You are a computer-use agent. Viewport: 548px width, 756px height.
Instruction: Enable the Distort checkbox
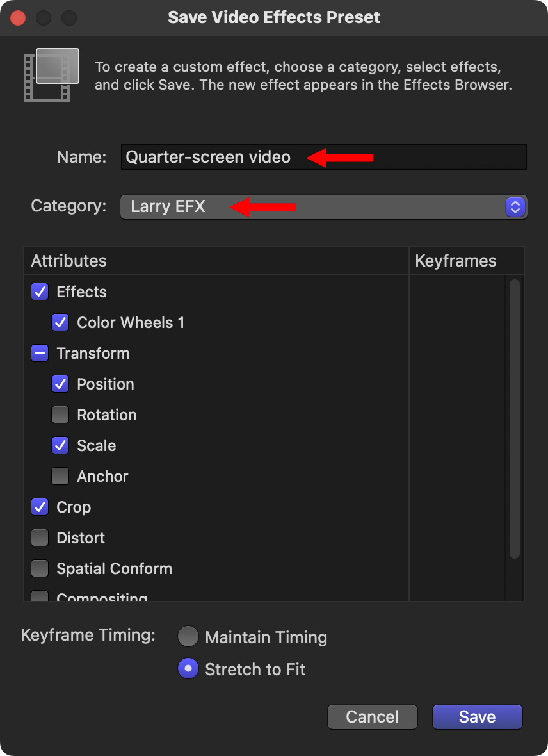coord(40,538)
